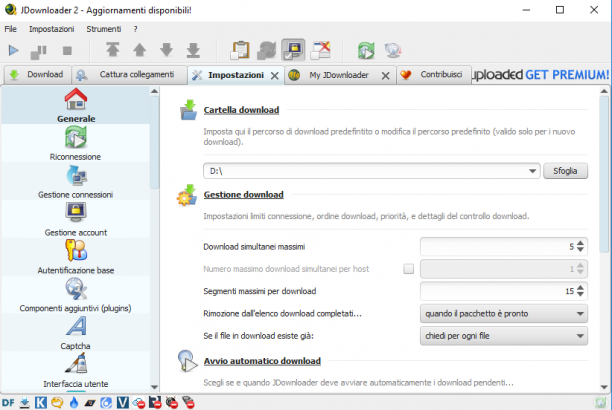Open the Componenti aggiuntivi (plugins) section
Viewport: 612px width, 410px height.
click(76, 295)
